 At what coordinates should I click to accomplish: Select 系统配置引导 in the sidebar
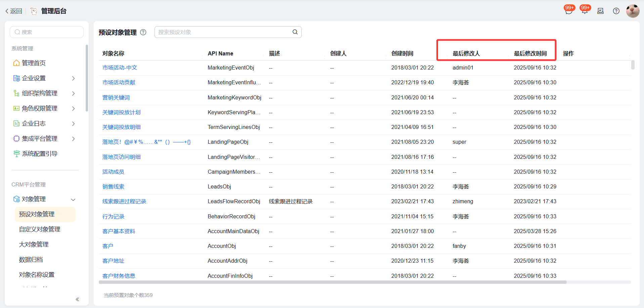39,154
